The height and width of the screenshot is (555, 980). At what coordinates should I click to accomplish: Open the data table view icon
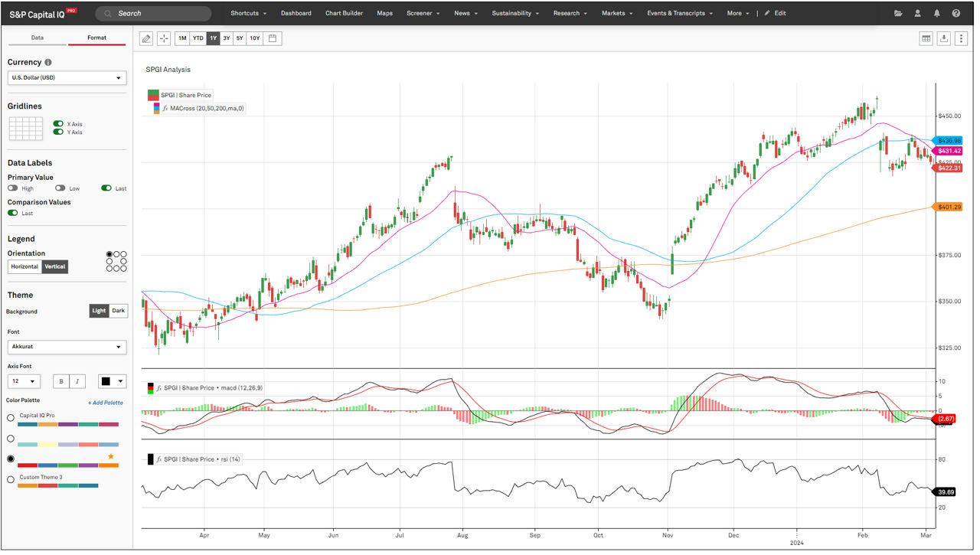[x=926, y=38]
